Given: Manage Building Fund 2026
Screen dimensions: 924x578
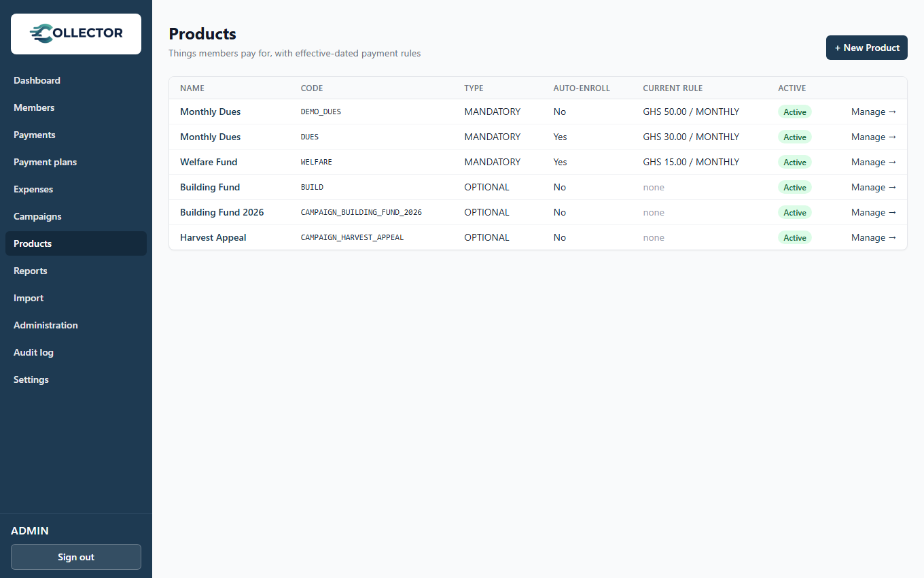Looking at the screenshot, I should (874, 212).
